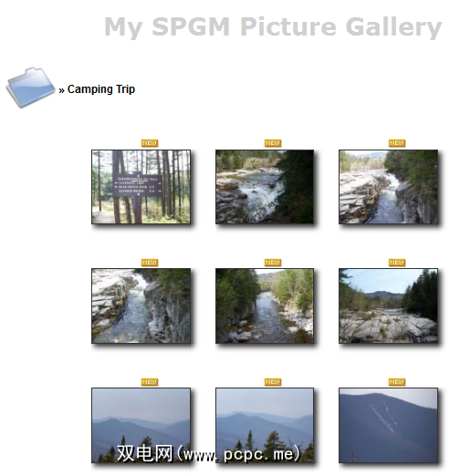Open the mountains with pine trees thumbnail

click(265, 426)
